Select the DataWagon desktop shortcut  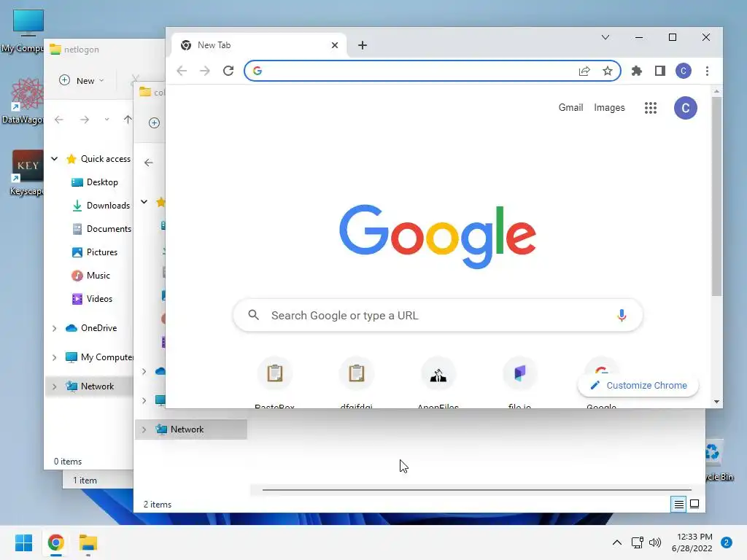pos(24,101)
